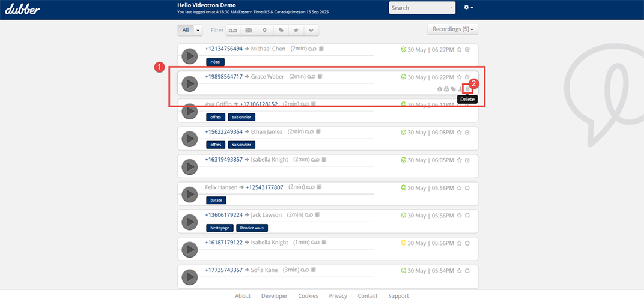Screen dimensions: 644x305
Task: Add tag to Grace Weber recording
Action: (453, 89)
